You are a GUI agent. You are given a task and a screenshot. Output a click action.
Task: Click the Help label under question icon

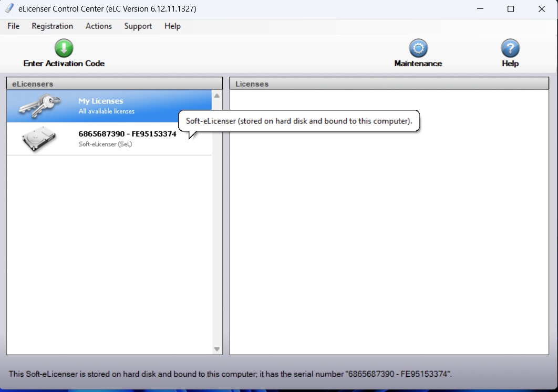tap(510, 64)
